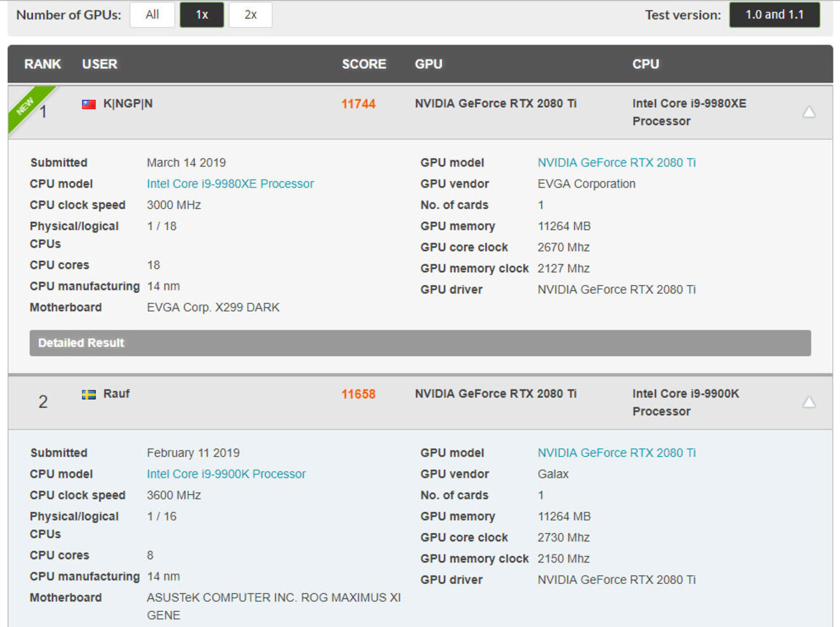Click the Swedish flag next to Rauf
Screen dimensions: 840x627
(89, 394)
